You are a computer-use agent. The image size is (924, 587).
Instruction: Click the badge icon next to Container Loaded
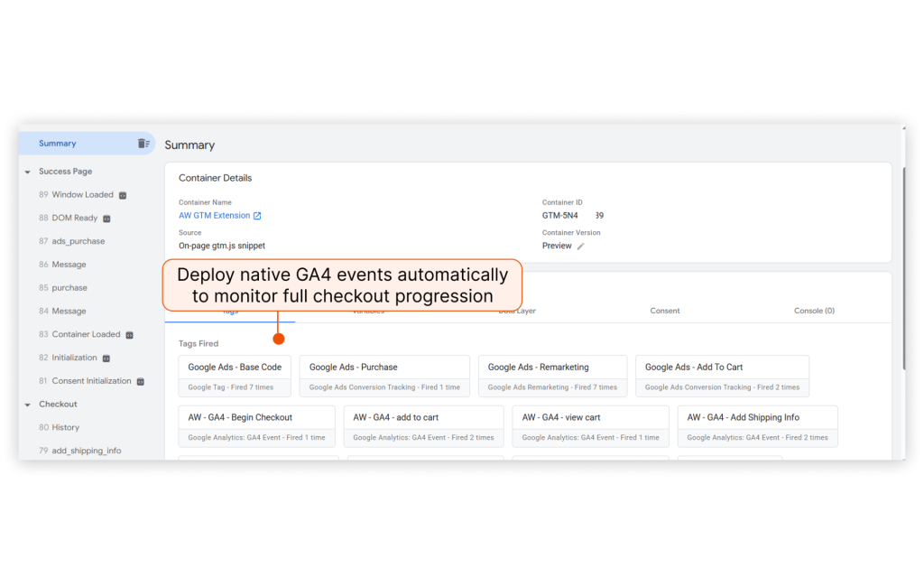pyautogui.click(x=130, y=335)
